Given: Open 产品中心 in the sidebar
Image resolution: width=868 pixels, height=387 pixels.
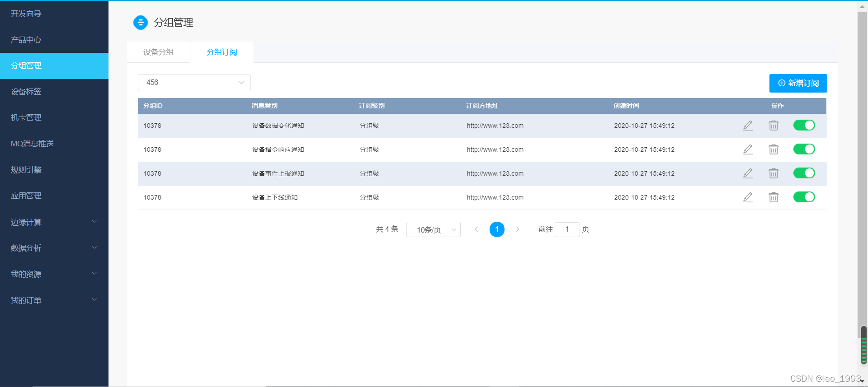Looking at the screenshot, I should click(x=54, y=40).
